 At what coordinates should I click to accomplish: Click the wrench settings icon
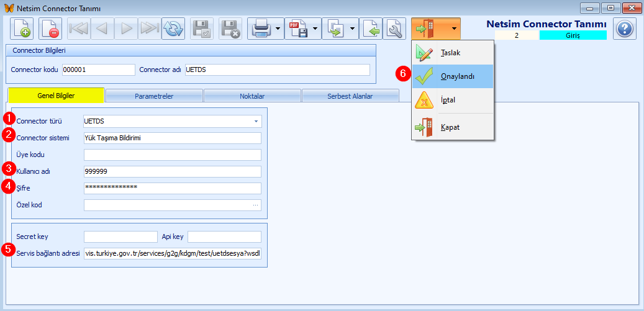coord(394,29)
